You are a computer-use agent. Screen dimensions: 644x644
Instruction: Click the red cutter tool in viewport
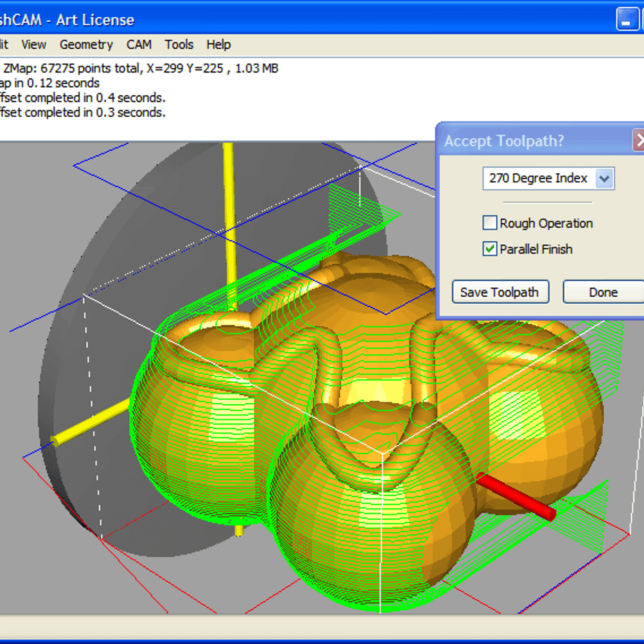coord(516,496)
